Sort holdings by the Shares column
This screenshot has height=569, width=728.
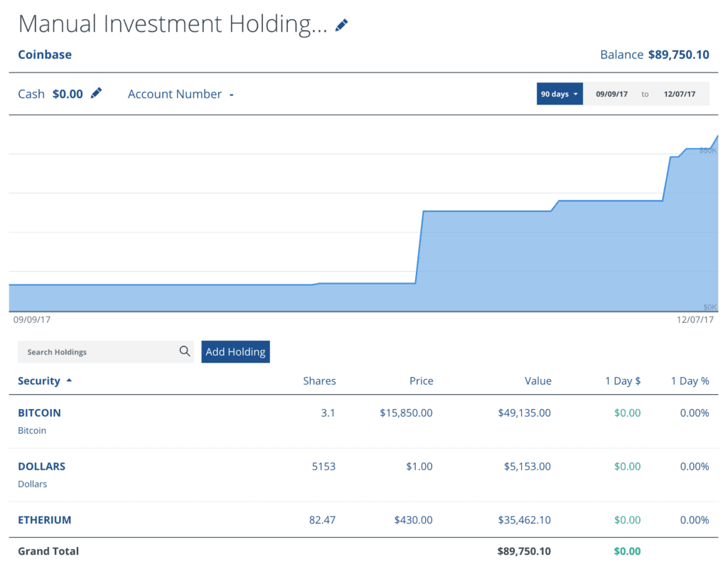tap(319, 381)
